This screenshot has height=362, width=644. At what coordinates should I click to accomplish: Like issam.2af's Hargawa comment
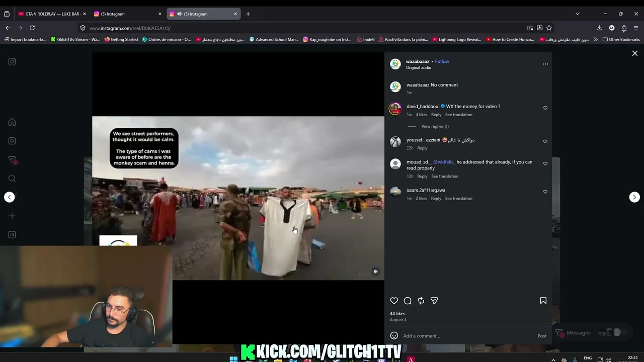[x=545, y=192]
